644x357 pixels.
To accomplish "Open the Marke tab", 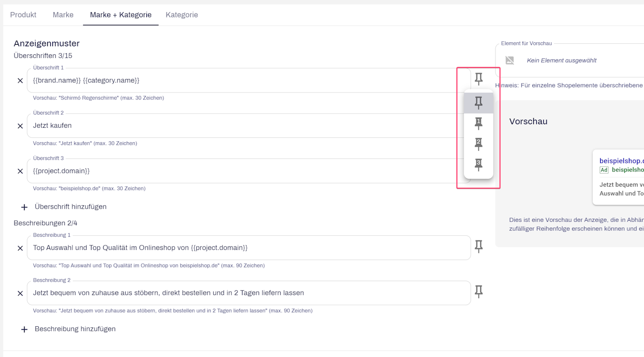I will (63, 15).
